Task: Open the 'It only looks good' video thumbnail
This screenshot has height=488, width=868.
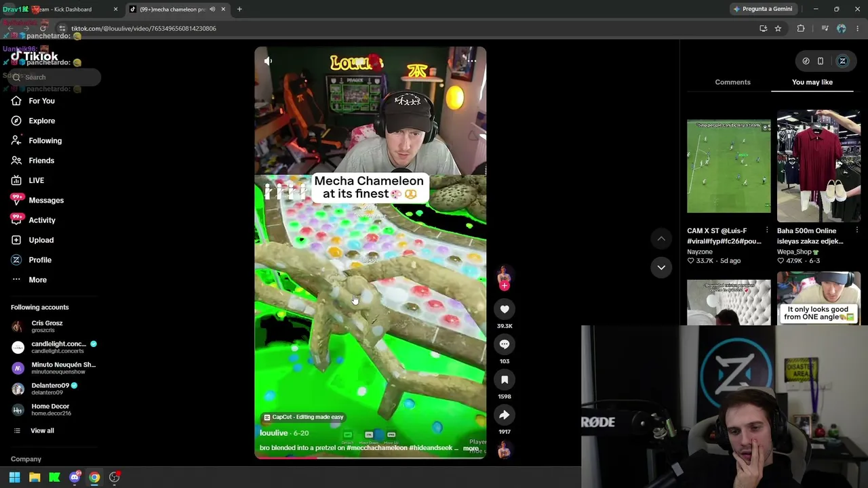Action: 818,299
